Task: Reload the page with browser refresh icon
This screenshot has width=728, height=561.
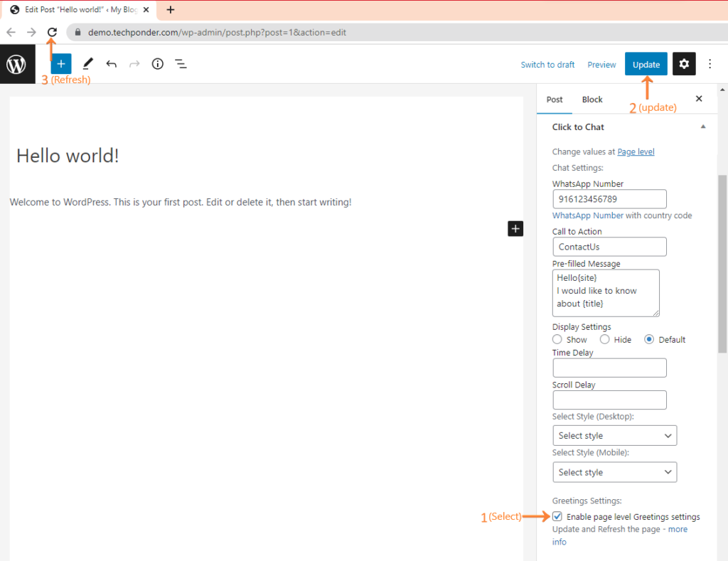Action: pyautogui.click(x=52, y=32)
